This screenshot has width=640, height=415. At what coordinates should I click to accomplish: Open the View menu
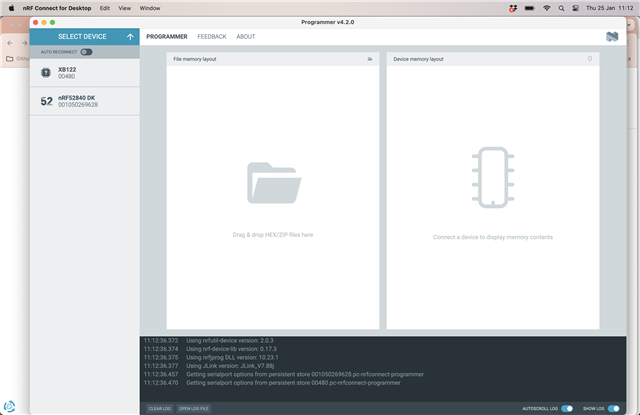(x=124, y=8)
